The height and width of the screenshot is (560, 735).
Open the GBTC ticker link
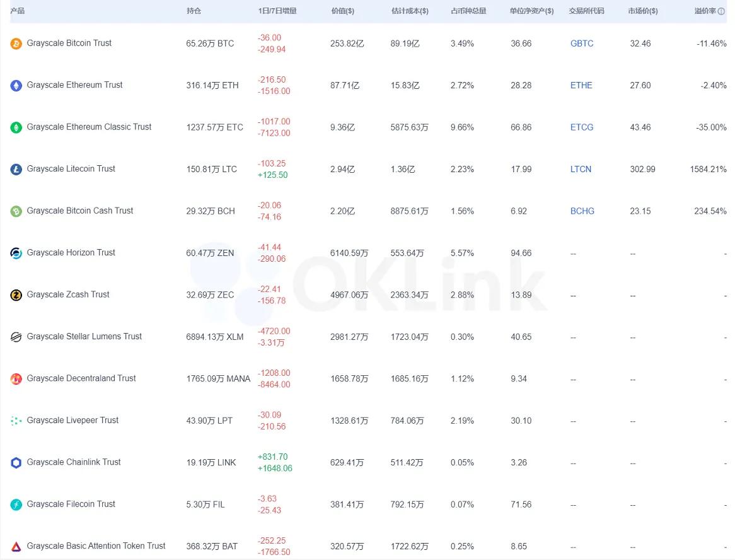click(582, 44)
